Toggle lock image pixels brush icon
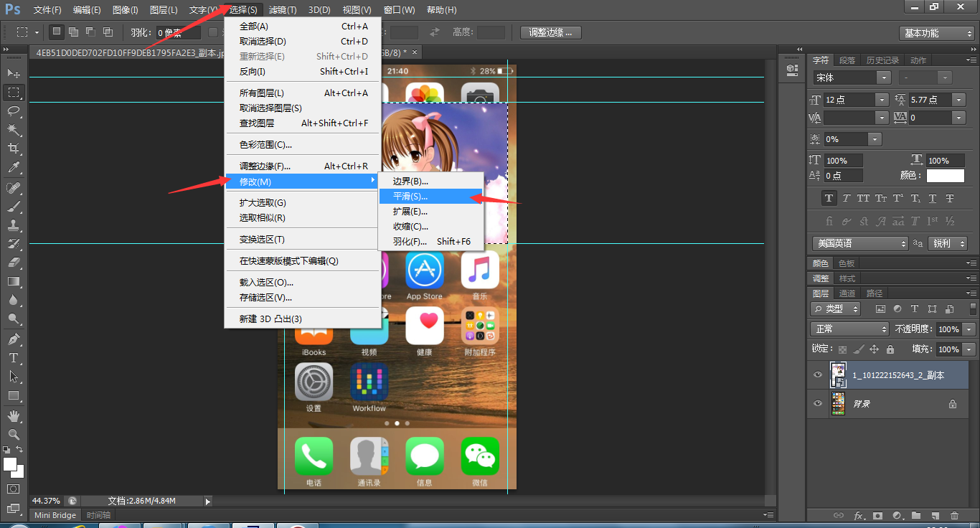 click(x=858, y=349)
